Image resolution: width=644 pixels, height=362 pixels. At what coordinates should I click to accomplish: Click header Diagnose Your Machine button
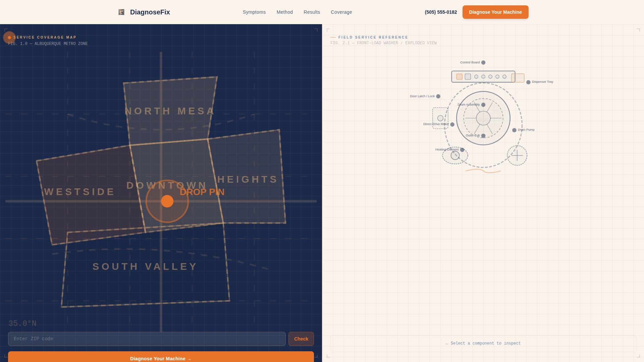[x=495, y=12]
